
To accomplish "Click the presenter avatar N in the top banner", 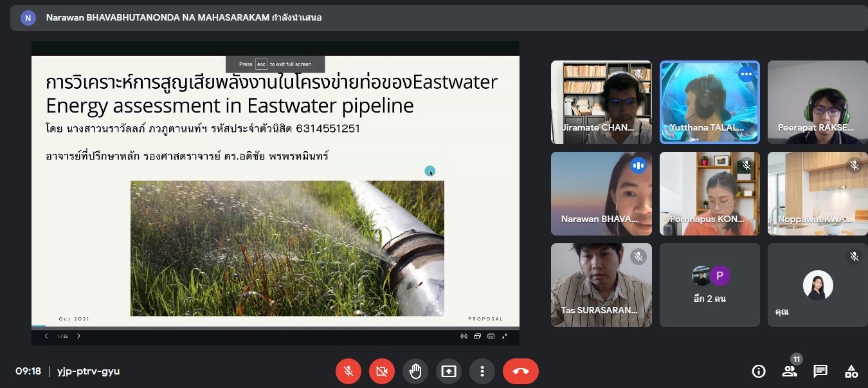I will coord(28,18).
